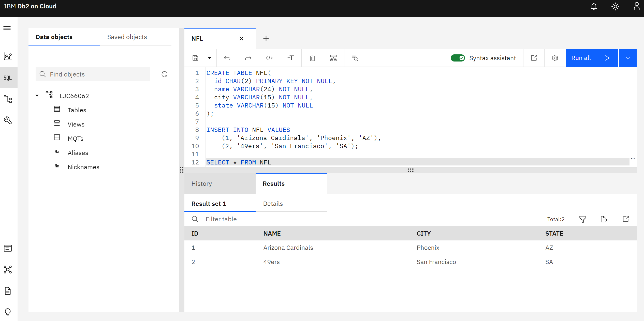Viewport: 644px width, 321px height.
Task: Refresh the data objects list
Action: point(165,74)
